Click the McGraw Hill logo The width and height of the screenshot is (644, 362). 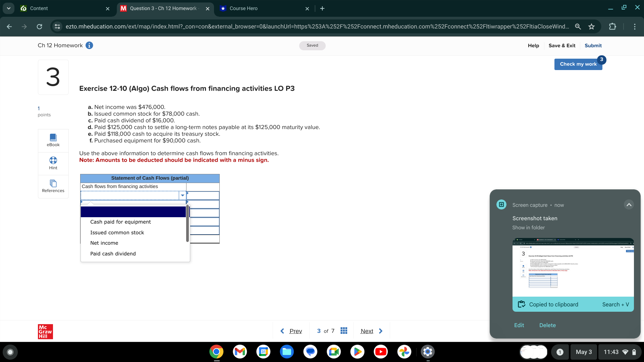click(x=45, y=331)
